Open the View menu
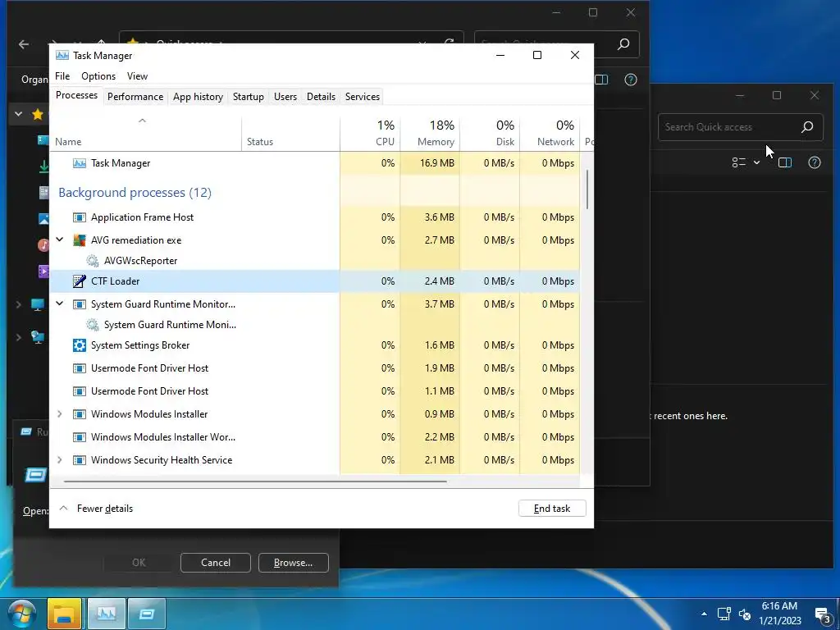Image resolution: width=840 pixels, height=630 pixels. pos(137,76)
